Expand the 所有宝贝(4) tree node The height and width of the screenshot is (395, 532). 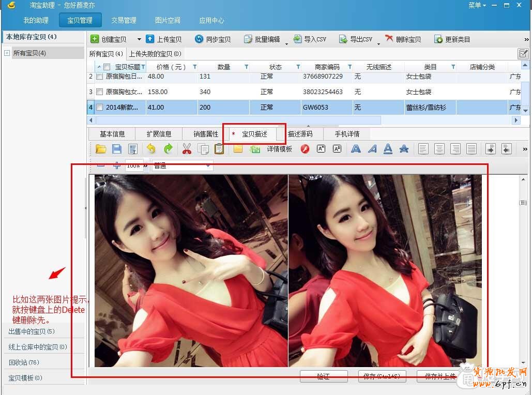coord(7,53)
